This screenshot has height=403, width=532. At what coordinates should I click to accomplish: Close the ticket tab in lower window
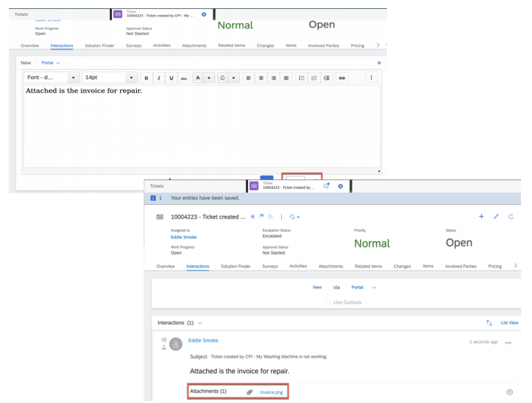click(341, 186)
